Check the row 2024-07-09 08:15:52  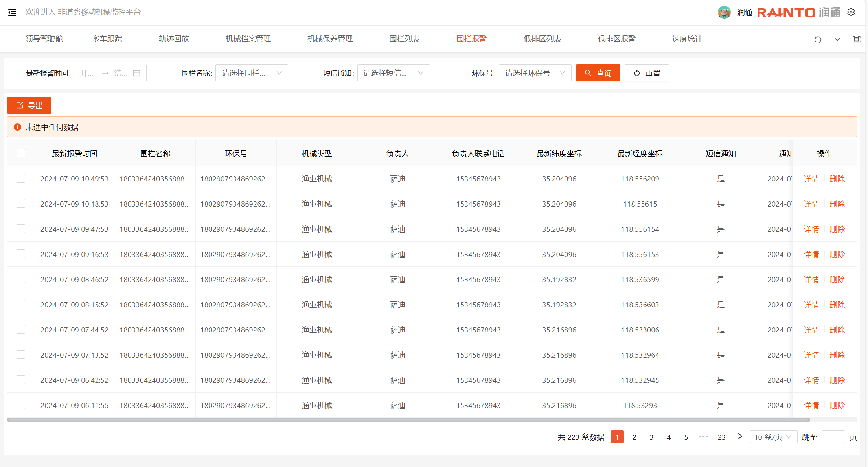[x=21, y=304]
